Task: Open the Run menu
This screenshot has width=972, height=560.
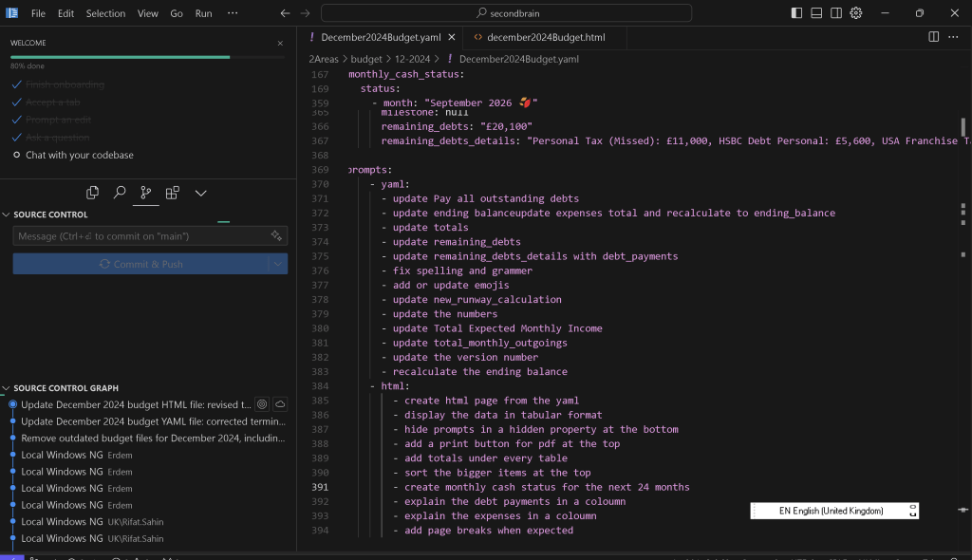Action: (x=203, y=13)
